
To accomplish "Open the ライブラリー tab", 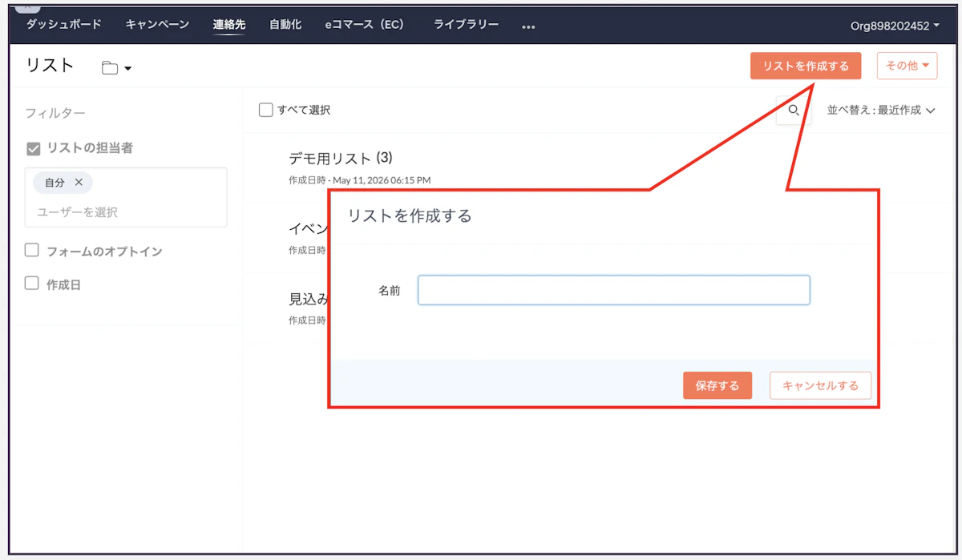I will (467, 24).
